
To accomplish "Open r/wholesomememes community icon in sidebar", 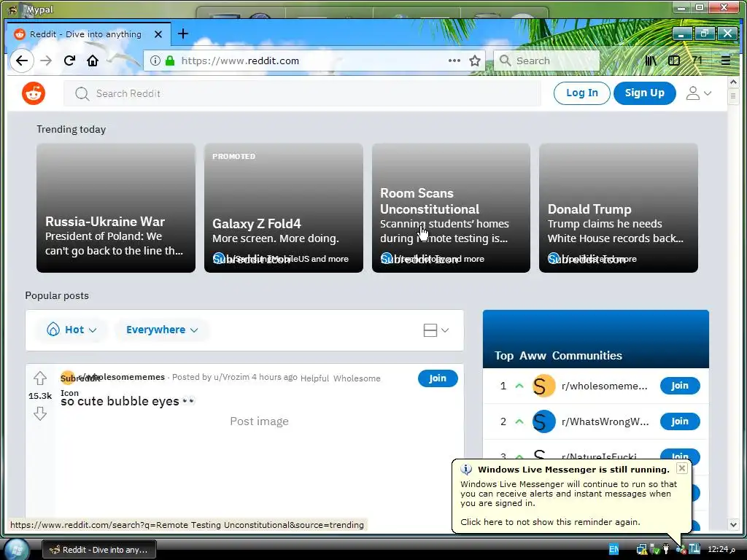I will click(543, 386).
